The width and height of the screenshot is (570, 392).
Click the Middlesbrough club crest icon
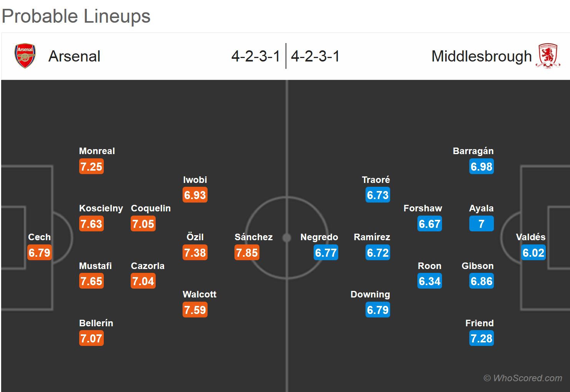548,56
